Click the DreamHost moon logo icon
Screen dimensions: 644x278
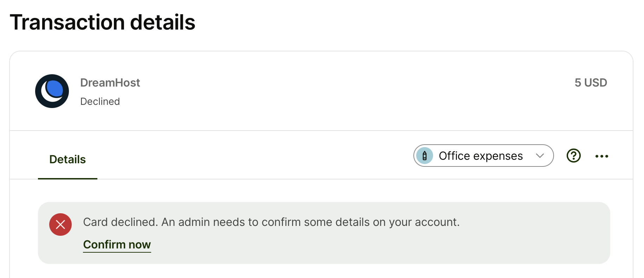click(52, 91)
